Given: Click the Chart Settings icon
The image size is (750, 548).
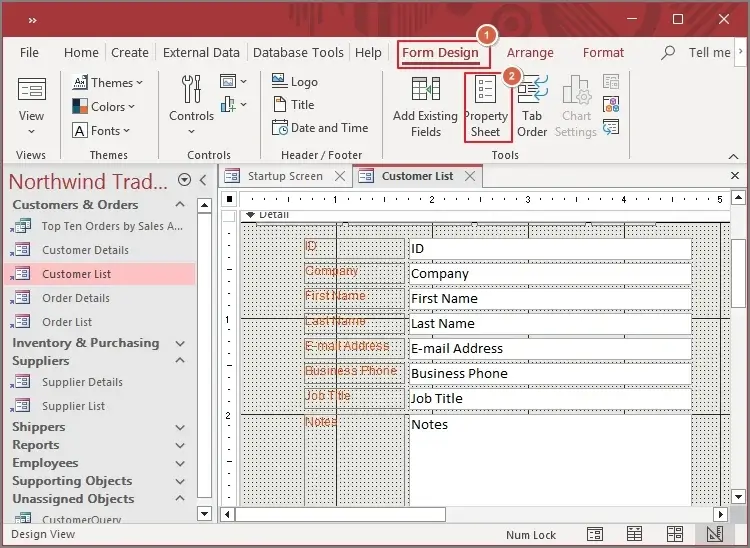Looking at the screenshot, I should (576, 107).
